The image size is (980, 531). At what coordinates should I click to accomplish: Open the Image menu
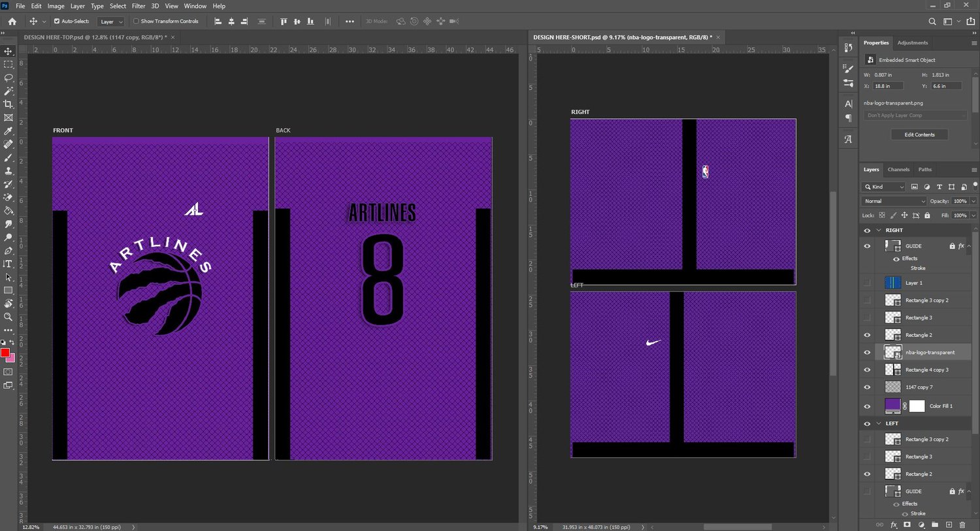(x=56, y=6)
